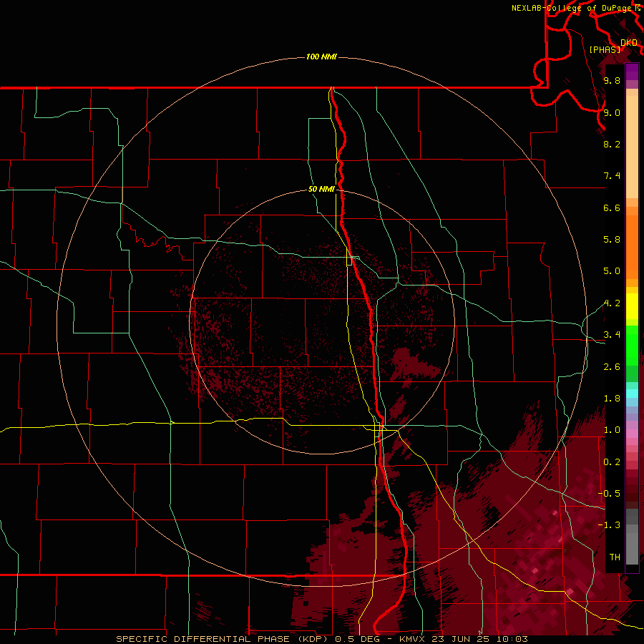Pick the purple top band of the color scale

click(632, 72)
